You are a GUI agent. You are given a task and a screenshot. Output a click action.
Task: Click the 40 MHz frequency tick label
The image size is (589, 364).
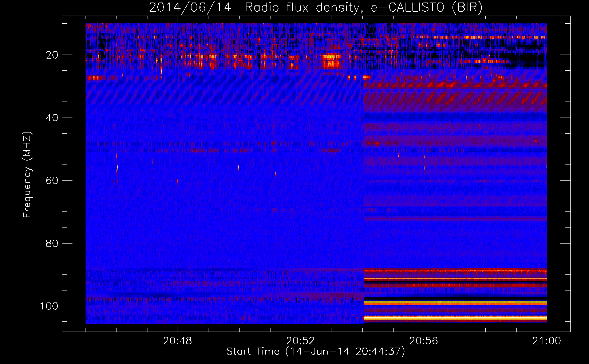click(52, 118)
